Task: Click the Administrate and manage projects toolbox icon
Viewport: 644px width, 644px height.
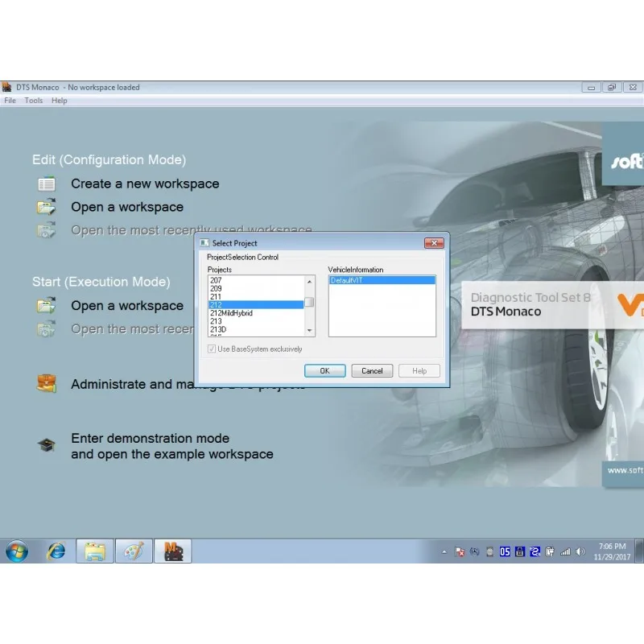Action: click(47, 384)
